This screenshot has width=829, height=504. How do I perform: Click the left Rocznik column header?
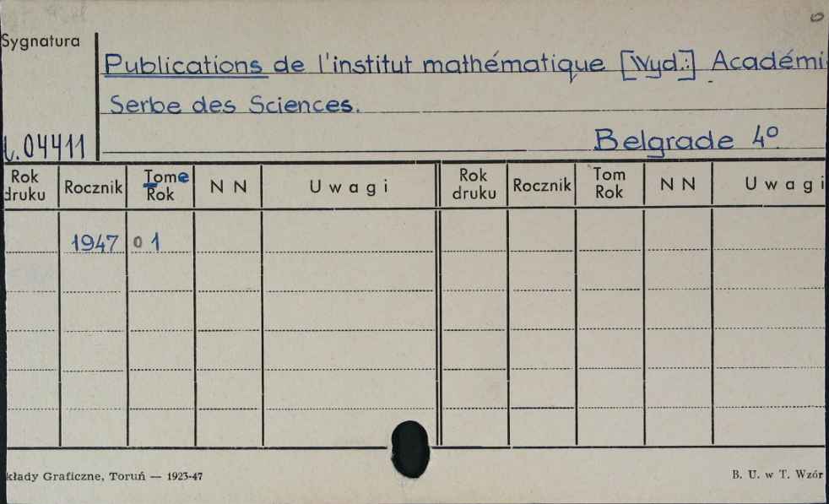coord(93,187)
